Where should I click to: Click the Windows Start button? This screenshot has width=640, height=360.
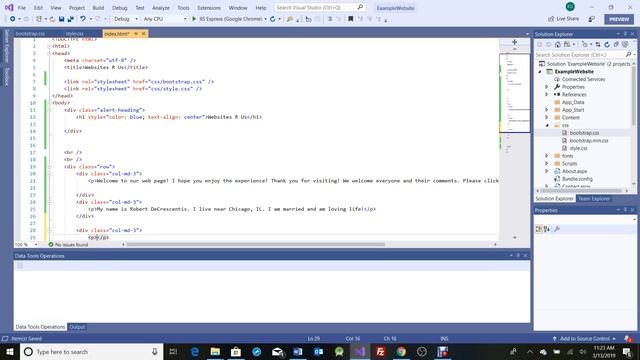[10, 351]
